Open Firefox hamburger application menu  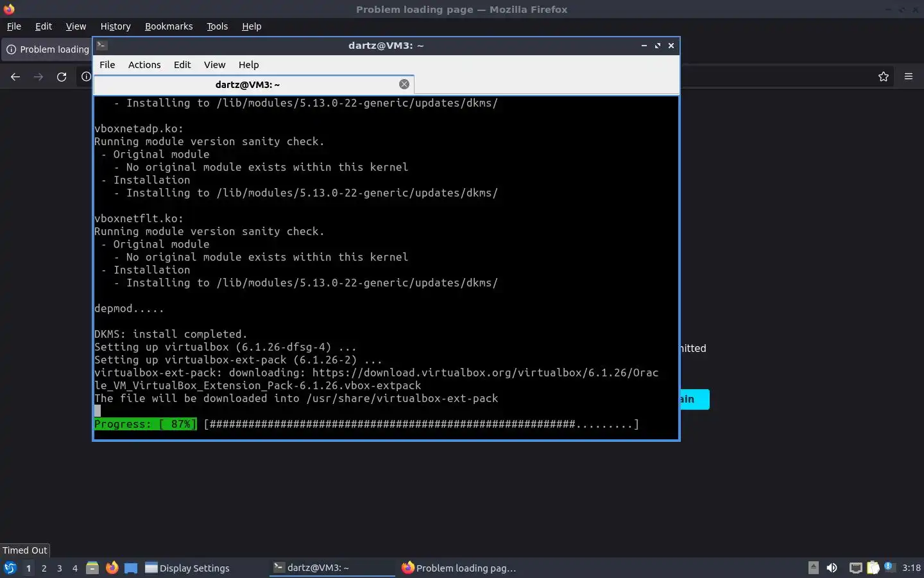[x=909, y=76]
